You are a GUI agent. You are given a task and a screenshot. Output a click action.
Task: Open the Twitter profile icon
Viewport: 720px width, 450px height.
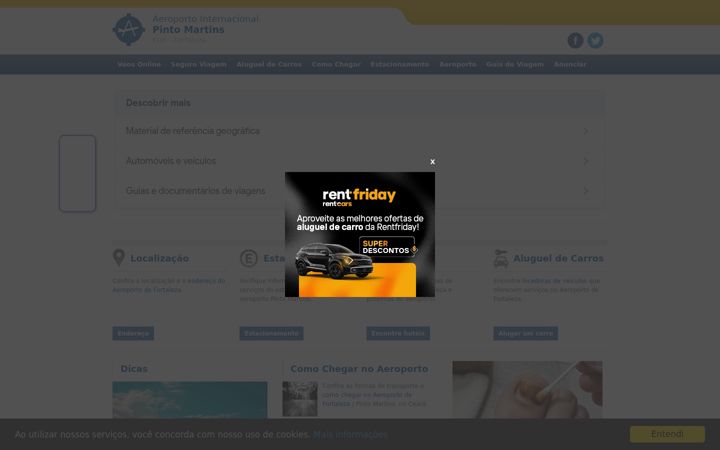[x=596, y=40]
